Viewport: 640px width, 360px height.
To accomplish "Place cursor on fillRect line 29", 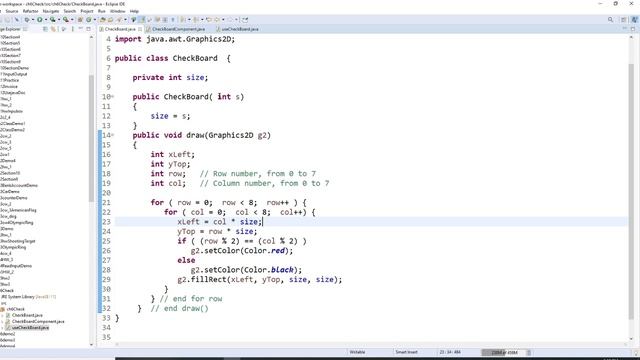I will click(260, 280).
